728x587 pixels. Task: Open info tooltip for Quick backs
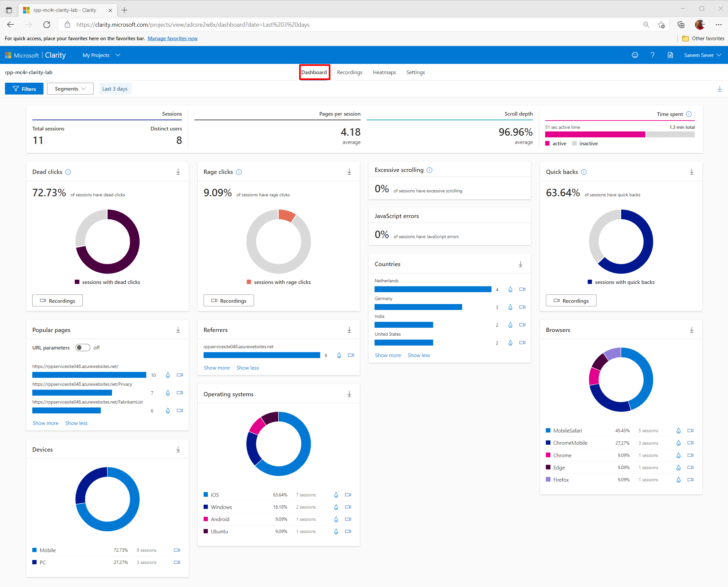(x=584, y=172)
